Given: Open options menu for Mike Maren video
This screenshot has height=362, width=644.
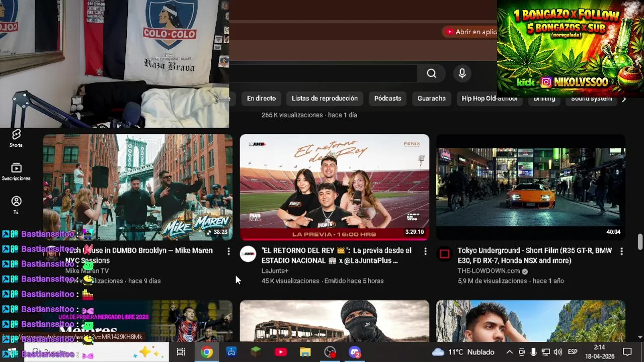Looking at the screenshot, I should click(228, 251).
